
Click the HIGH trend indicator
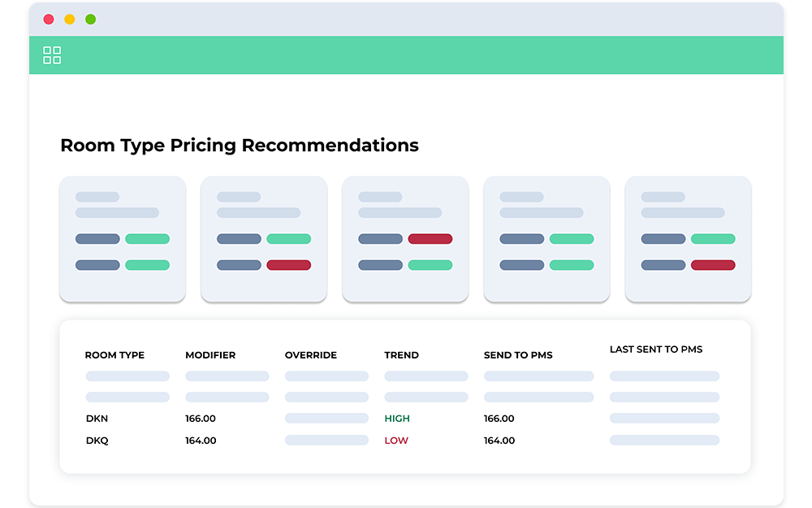tap(397, 419)
